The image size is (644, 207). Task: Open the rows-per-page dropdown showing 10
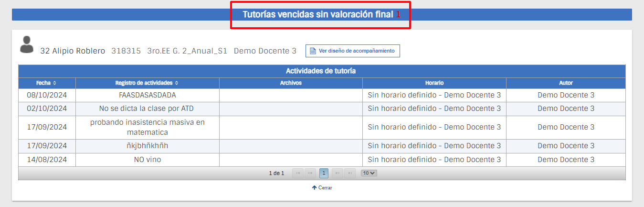369,173
